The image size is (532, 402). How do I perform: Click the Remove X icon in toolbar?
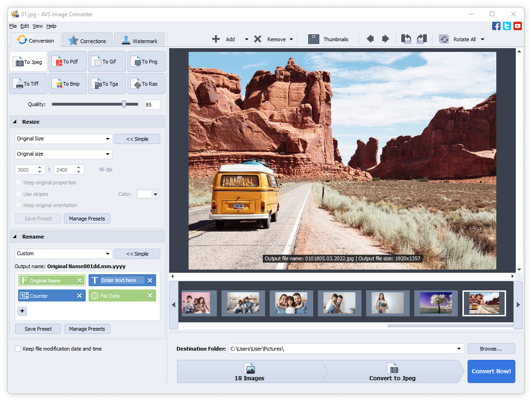tap(258, 39)
